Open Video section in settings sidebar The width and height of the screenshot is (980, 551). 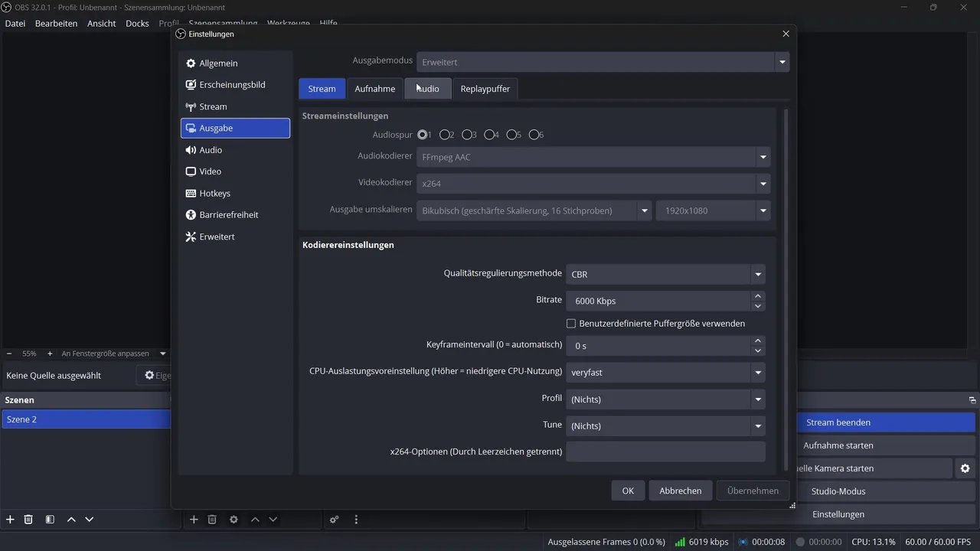tap(235, 171)
